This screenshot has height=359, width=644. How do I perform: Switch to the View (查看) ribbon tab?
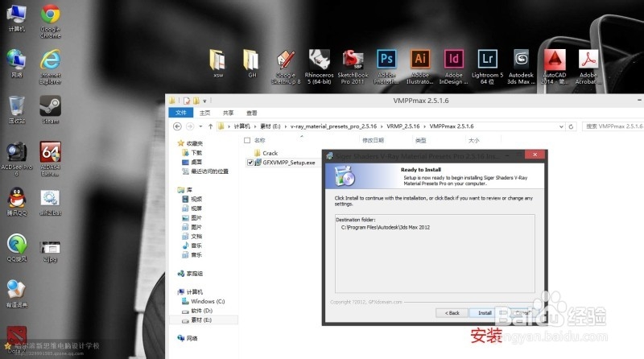point(251,113)
